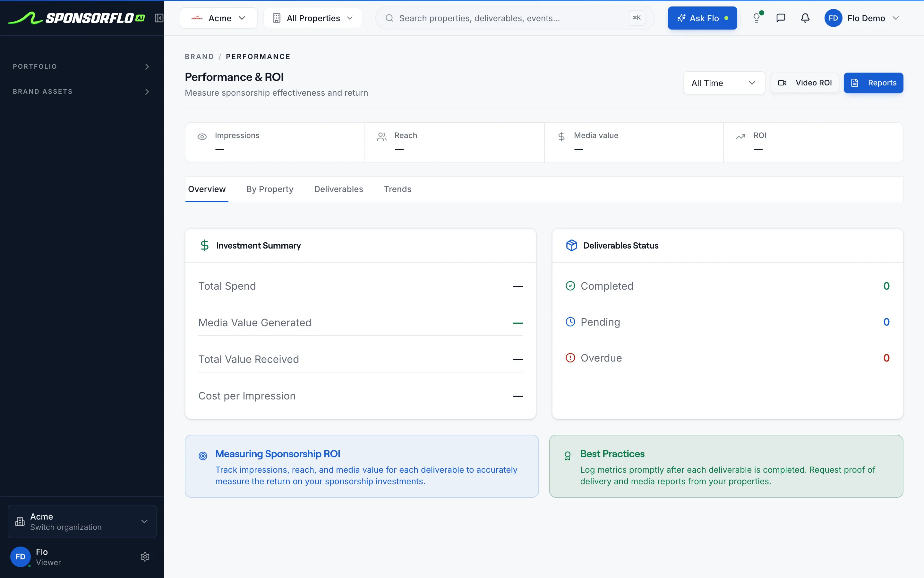Click the Completed count value 0
924x578 pixels.
886,286
